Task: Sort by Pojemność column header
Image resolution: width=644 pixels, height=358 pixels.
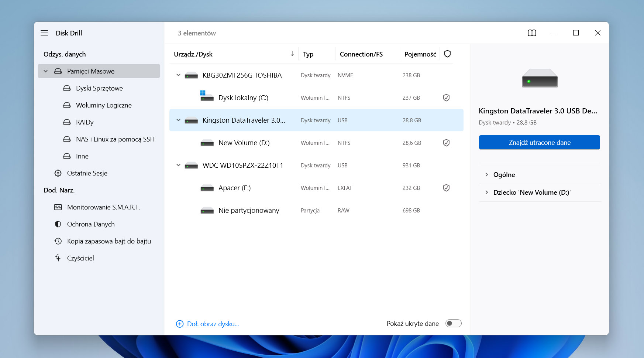Action: (420, 54)
